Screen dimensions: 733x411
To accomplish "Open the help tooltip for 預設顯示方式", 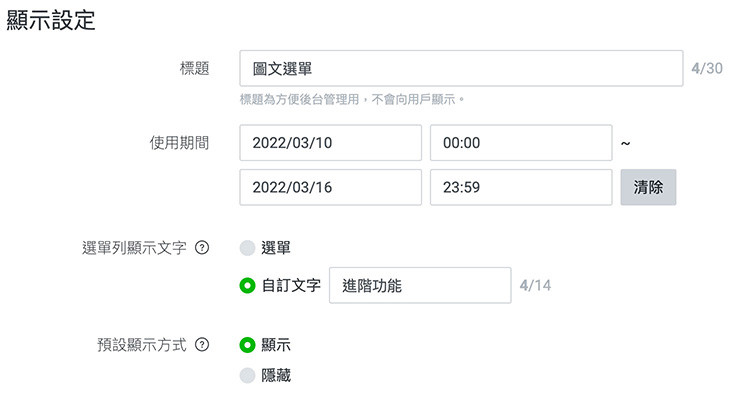I will pos(201,345).
